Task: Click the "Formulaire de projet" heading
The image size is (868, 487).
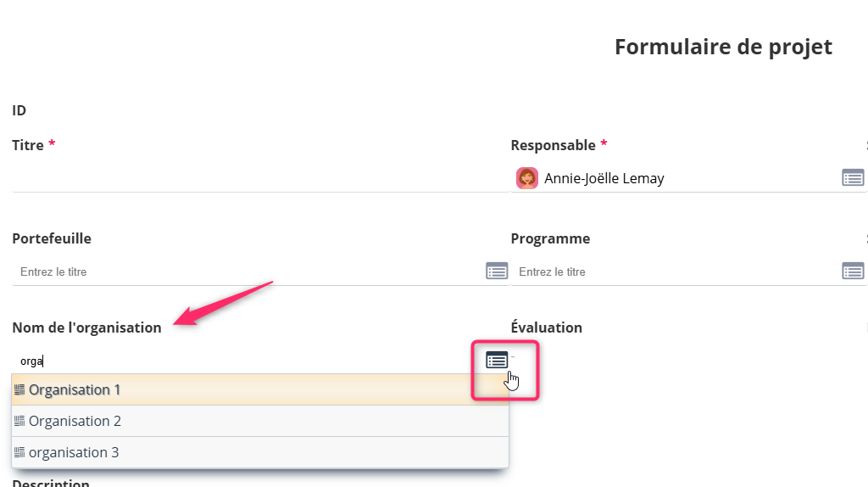Action: point(723,48)
